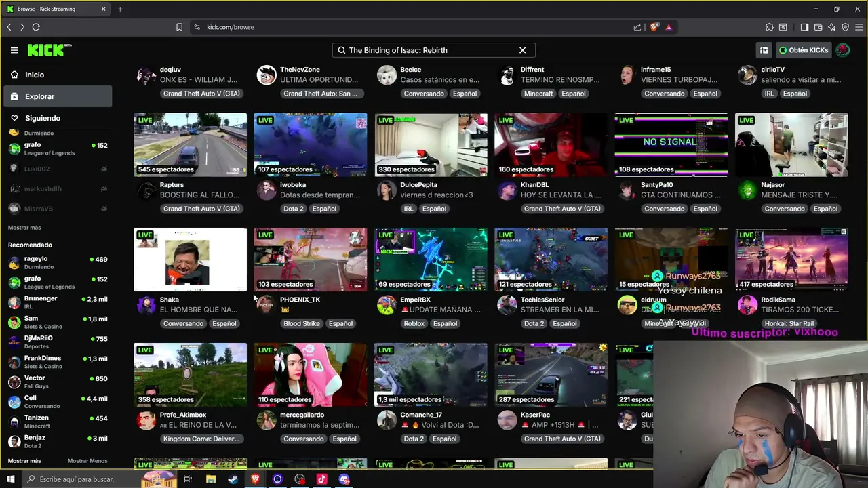Open the Brave Shields lion icon

tap(654, 27)
